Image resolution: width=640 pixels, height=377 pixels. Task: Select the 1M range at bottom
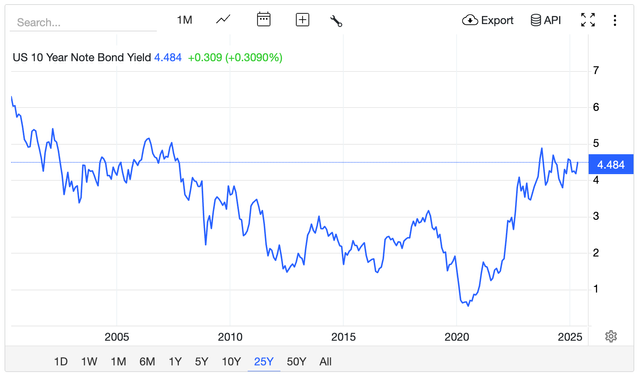click(118, 361)
